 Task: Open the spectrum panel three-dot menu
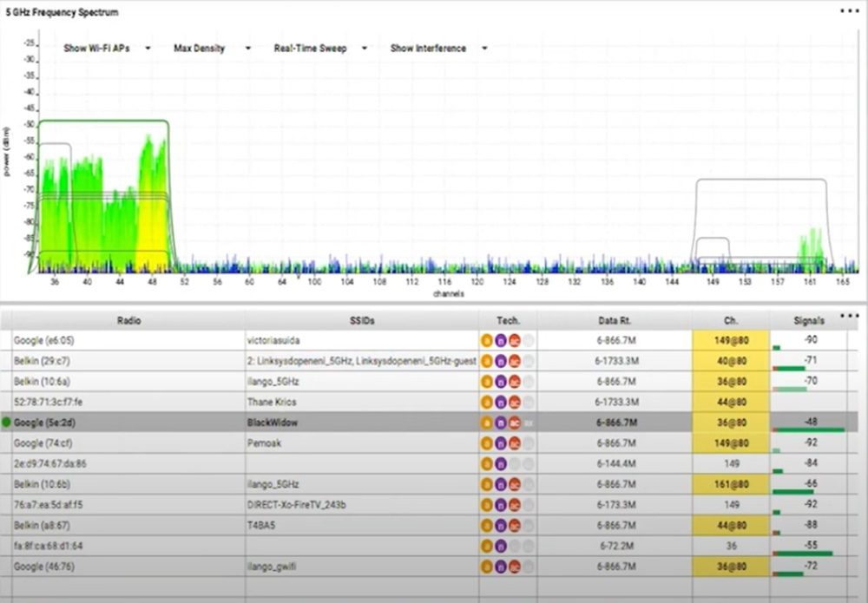848,11
